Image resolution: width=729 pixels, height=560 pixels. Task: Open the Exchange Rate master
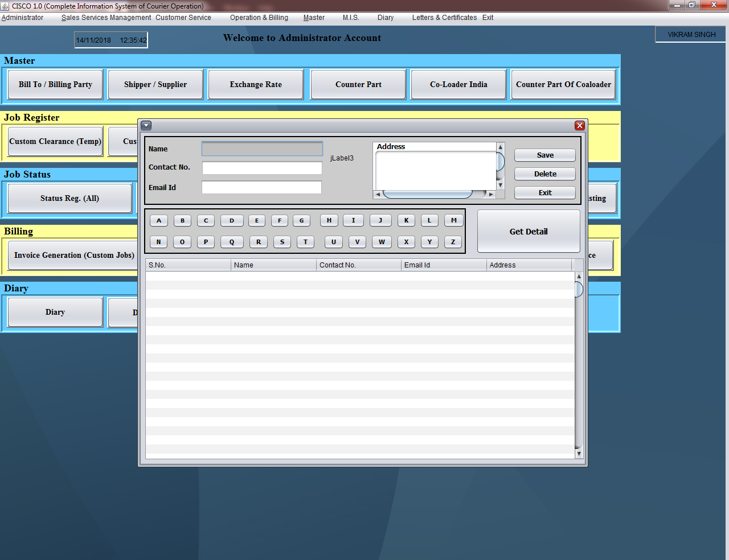coord(256,84)
